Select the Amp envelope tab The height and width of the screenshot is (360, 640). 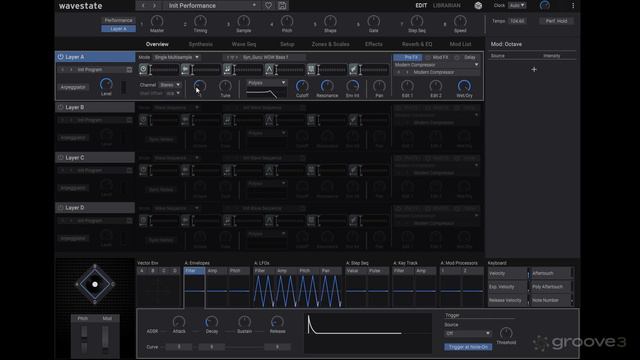click(x=216, y=271)
